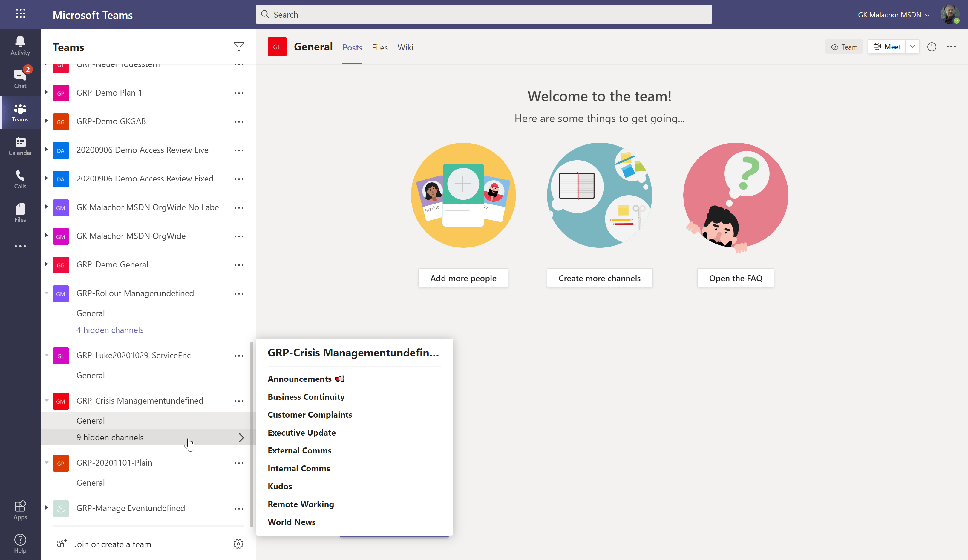This screenshot has height=560, width=968.
Task: Click the Team visibility button
Action: coord(844,47)
